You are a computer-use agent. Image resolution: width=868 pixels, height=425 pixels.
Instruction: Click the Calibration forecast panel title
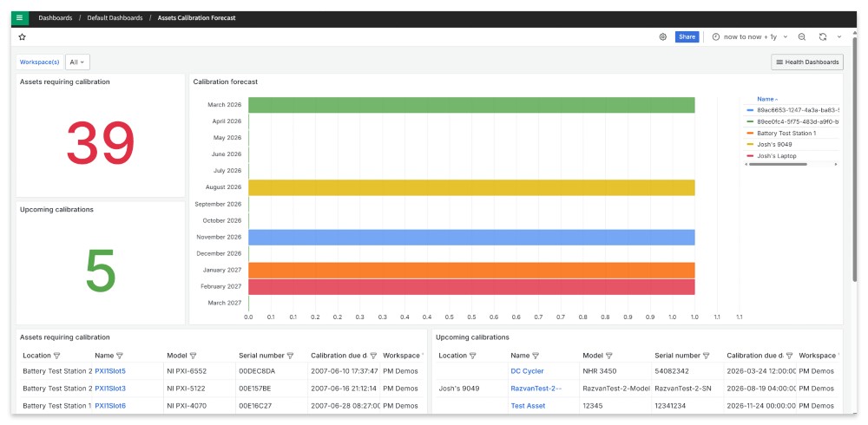(226, 82)
